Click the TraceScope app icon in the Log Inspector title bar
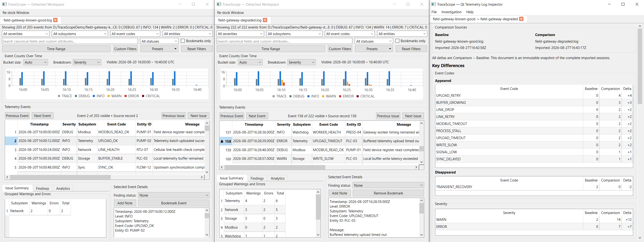 [x=433, y=4]
